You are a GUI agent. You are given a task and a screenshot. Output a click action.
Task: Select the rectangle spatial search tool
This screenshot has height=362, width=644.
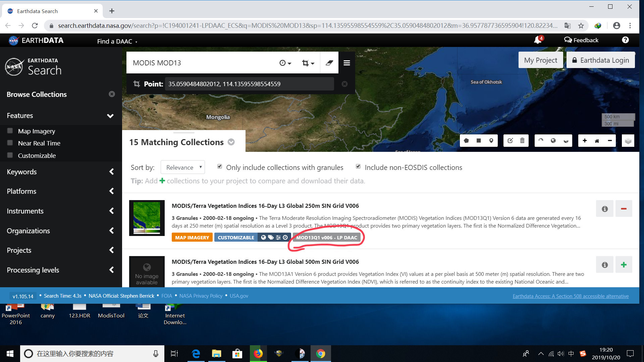tap(479, 140)
